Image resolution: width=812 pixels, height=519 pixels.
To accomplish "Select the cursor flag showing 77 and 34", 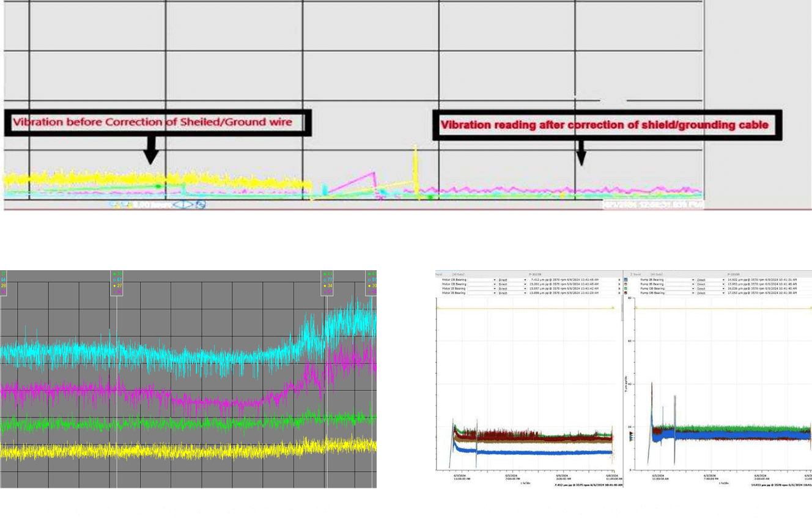I will coord(327,282).
